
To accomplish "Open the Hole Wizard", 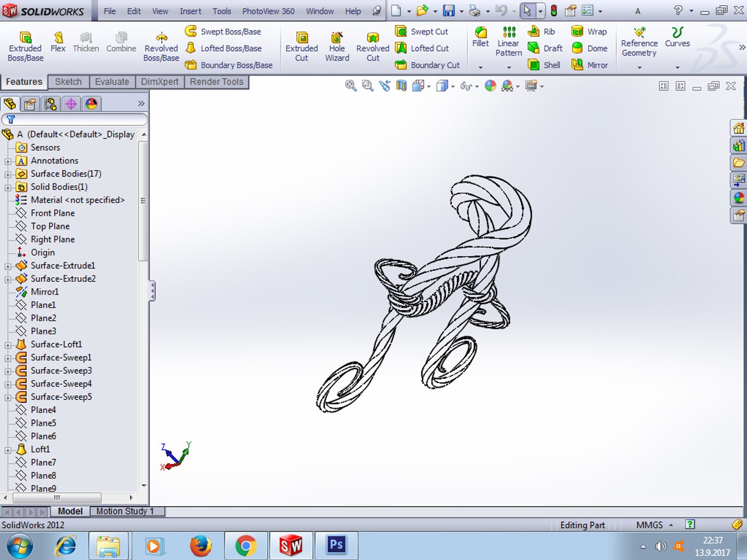I will (337, 47).
